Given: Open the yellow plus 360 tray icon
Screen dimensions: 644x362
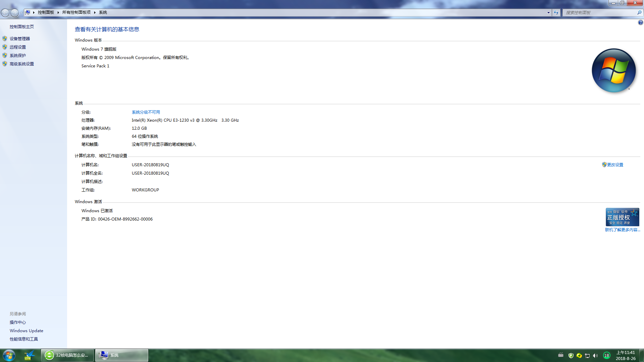Looking at the screenshot, I should (579, 356).
